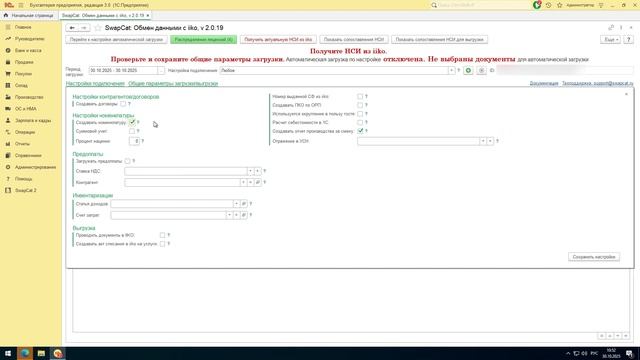Image resolution: width=640 pixels, height=360 pixels.
Task: Toggle Суммовой учет checkbox
Action: (132, 131)
